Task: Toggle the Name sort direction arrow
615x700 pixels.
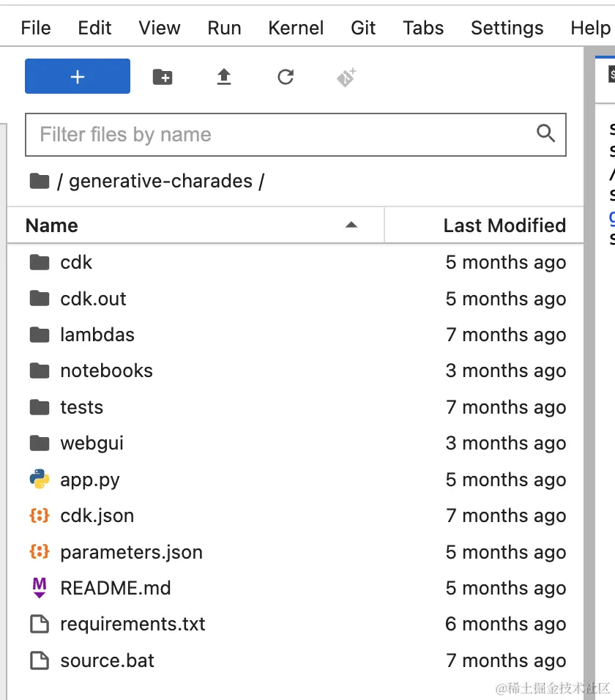Action: (x=351, y=225)
